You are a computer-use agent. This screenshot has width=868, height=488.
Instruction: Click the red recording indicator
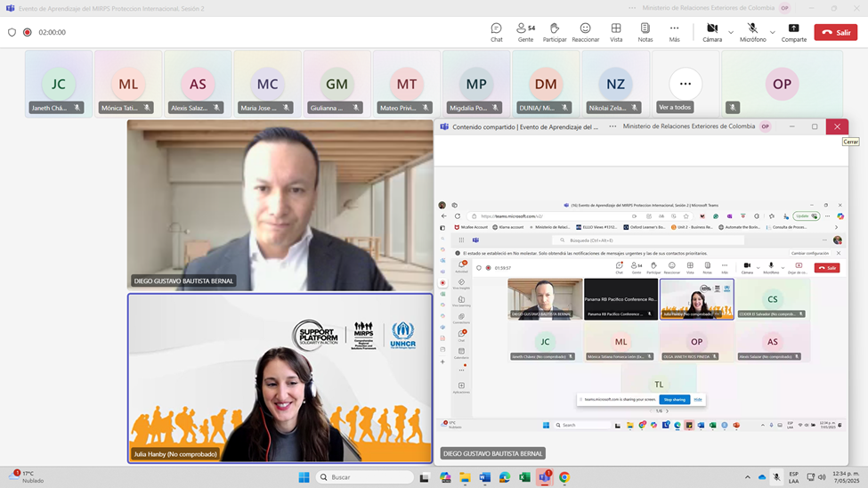click(27, 32)
